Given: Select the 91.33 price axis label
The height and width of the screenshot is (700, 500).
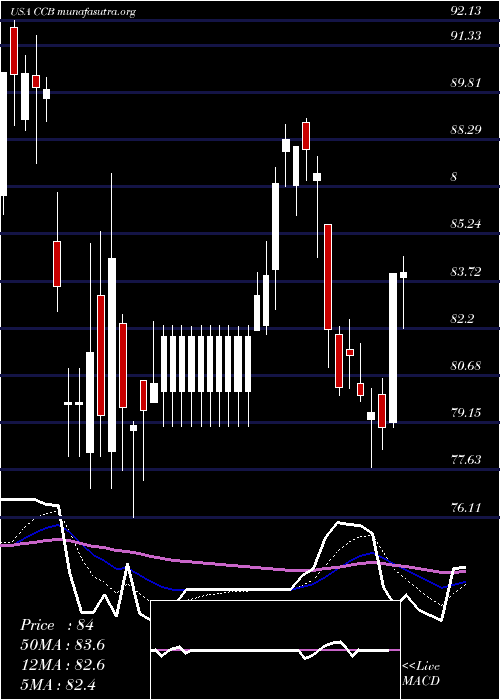Looking at the screenshot, I should (466, 36).
